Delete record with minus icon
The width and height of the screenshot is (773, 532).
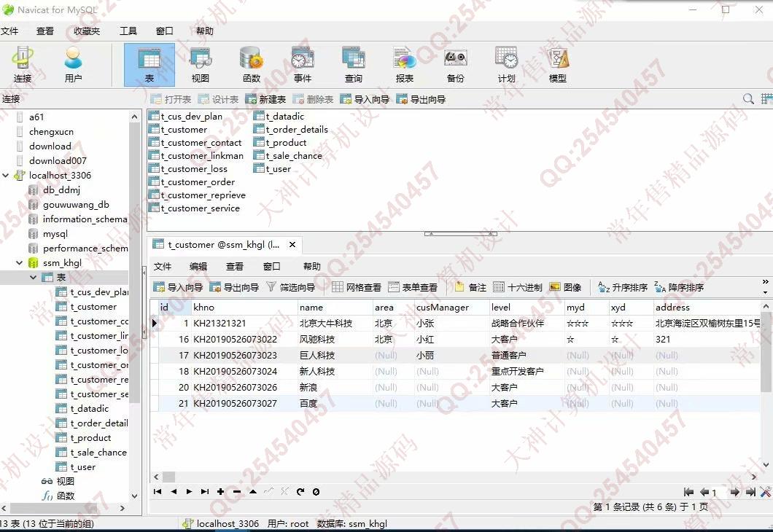(x=236, y=491)
